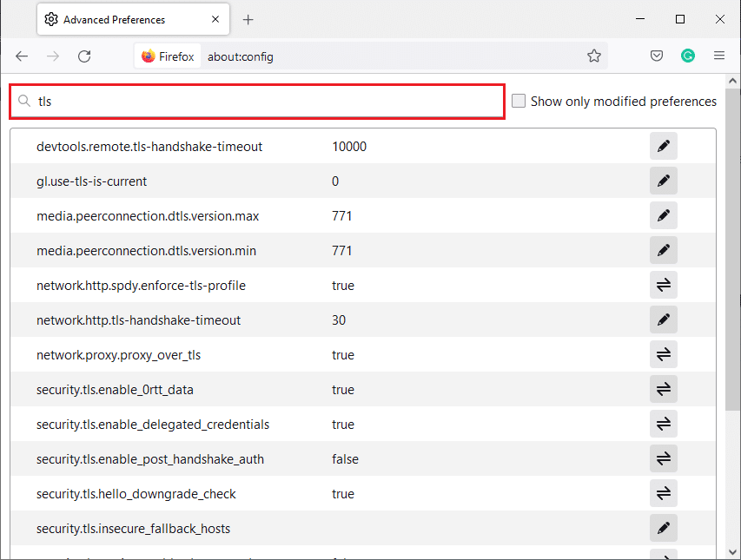Maximize the Firefox window

679,19
